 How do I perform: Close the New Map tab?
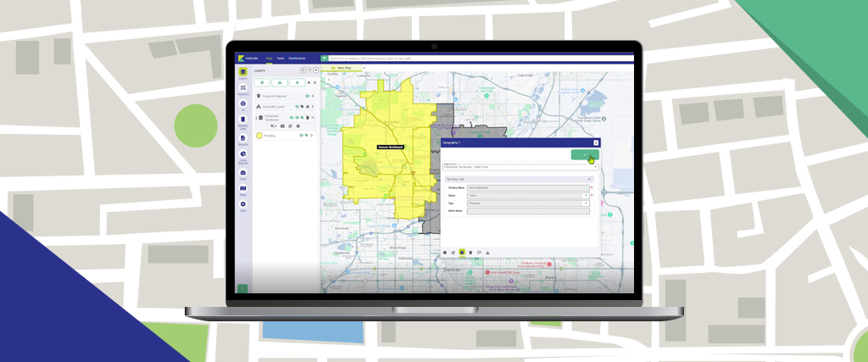[364, 68]
